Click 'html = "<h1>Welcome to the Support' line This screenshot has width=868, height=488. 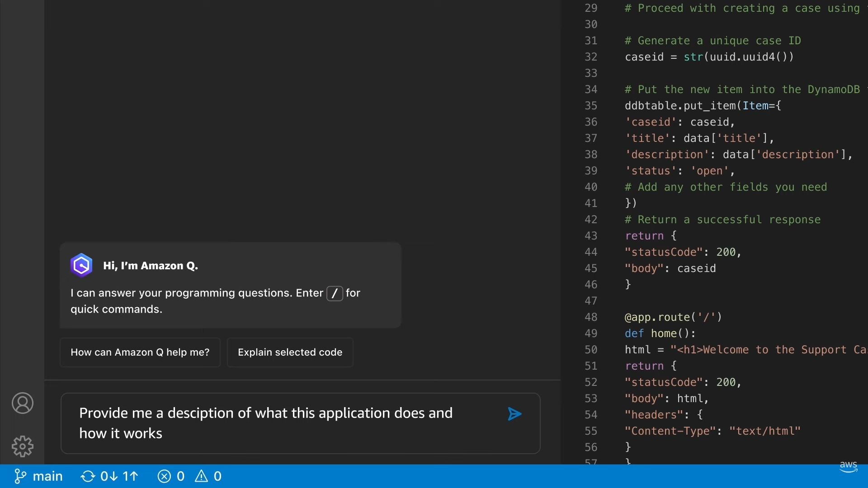click(x=746, y=350)
